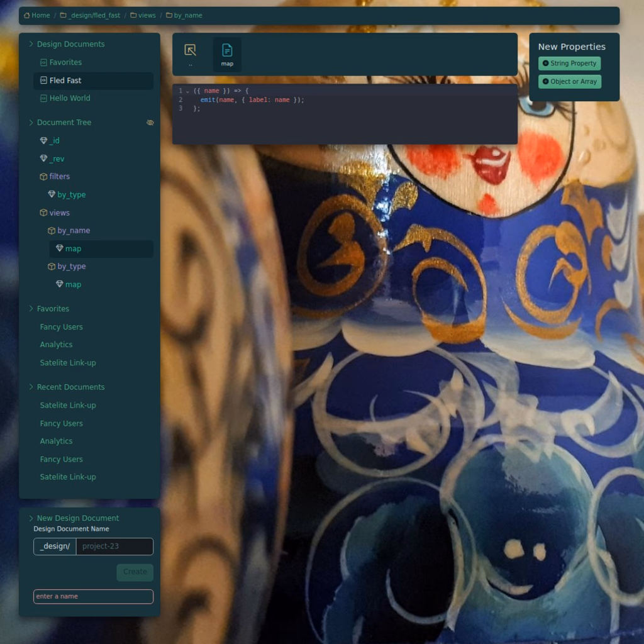Click the Home icon in breadcrumb
This screenshot has width=644, height=644.
26,16
